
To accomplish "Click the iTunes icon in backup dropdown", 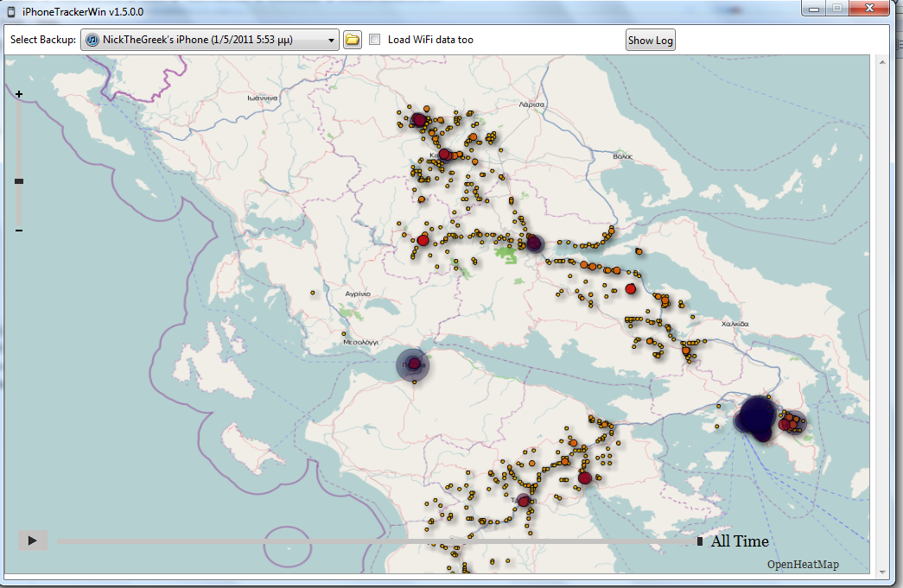I will pyautogui.click(x=92, y=40).
